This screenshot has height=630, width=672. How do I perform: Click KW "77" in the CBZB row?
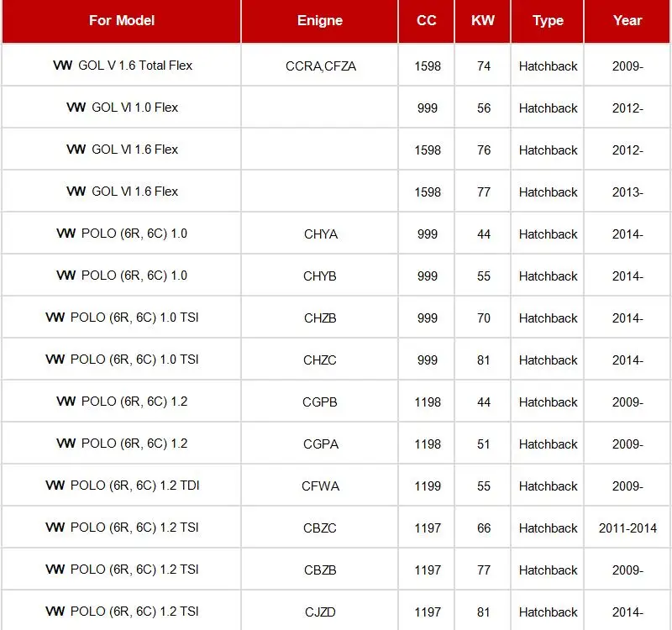coord(484,570)
